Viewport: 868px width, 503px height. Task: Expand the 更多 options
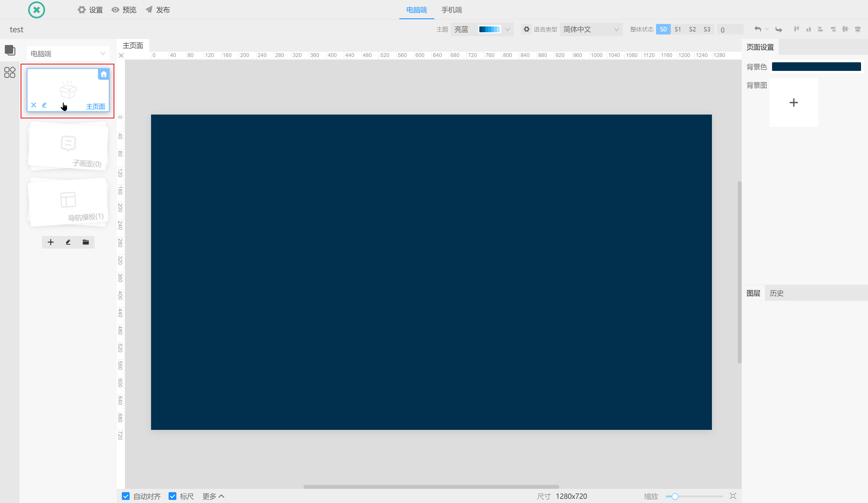213,496
